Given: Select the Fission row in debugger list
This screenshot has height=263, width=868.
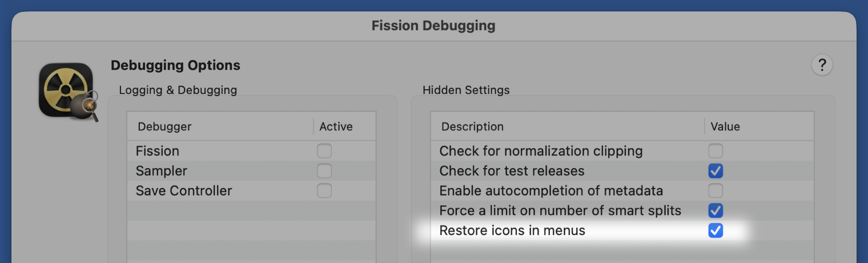Looking at the screenshot, I should point(158,152).
